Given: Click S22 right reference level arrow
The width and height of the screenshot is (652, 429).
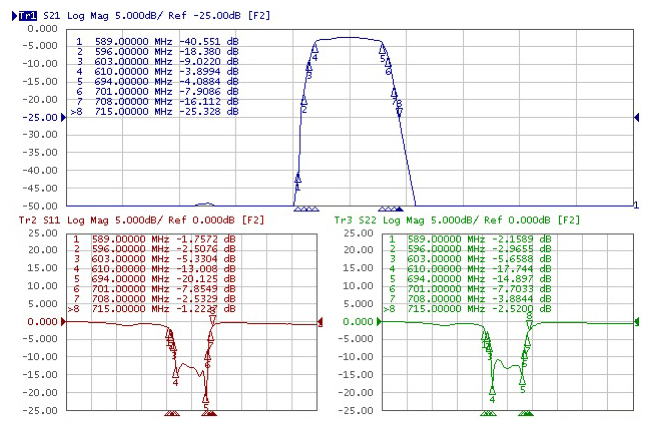Looking at the screenshot, I should coord(640,322).
